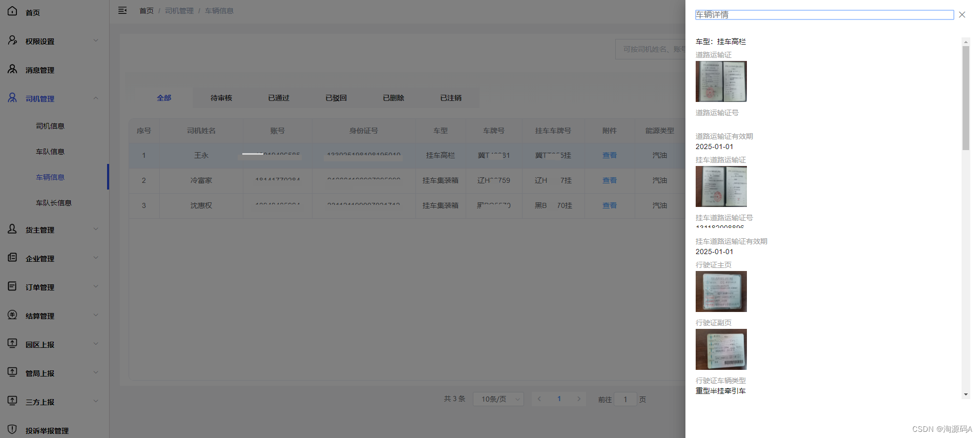
Task: Click the 王永 driver name cell
Action: point(201,155)
